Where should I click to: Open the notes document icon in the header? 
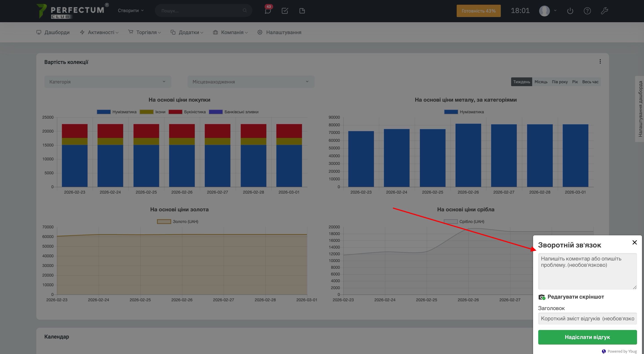click(302, 11)
